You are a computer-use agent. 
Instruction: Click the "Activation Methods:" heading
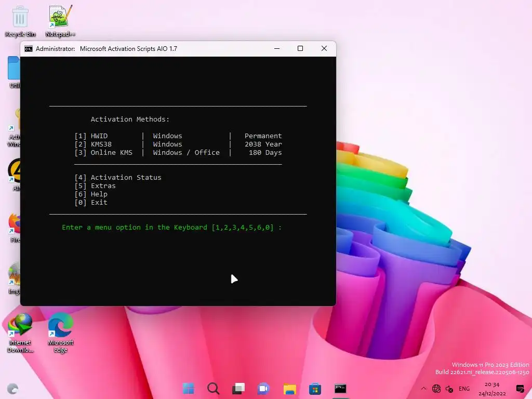[130, 119]
